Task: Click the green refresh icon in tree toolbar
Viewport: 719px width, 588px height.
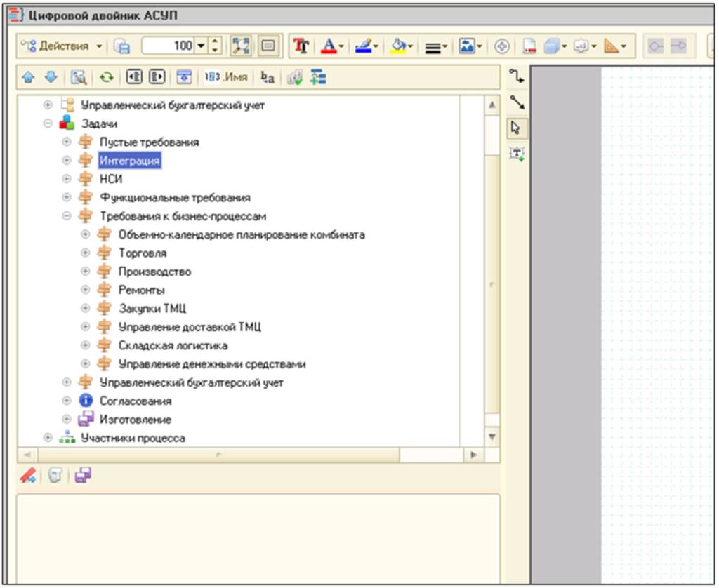Action: click(x=107, y=78)
